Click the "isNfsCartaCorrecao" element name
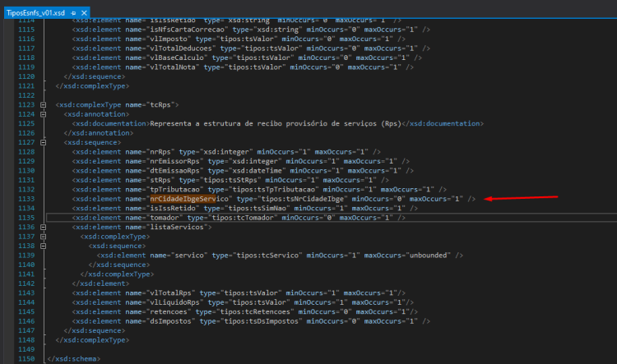 point(187,30)
